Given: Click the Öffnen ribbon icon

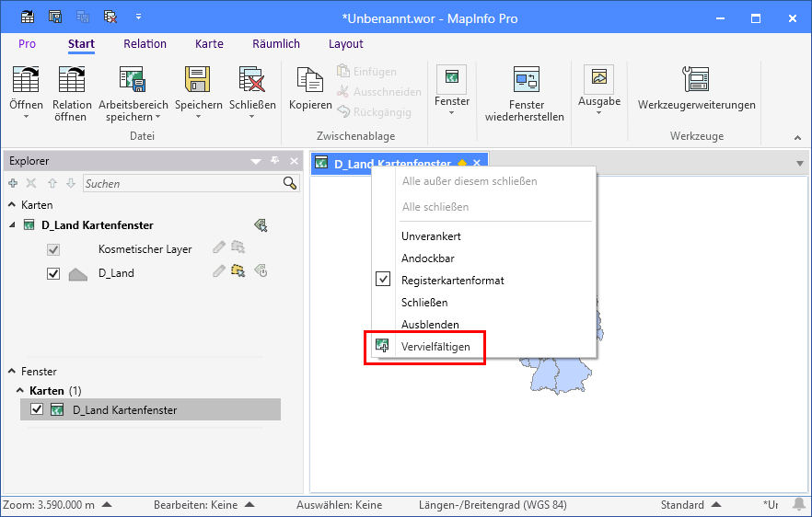Looking at the screenshot, I should [x=26, y=79].
